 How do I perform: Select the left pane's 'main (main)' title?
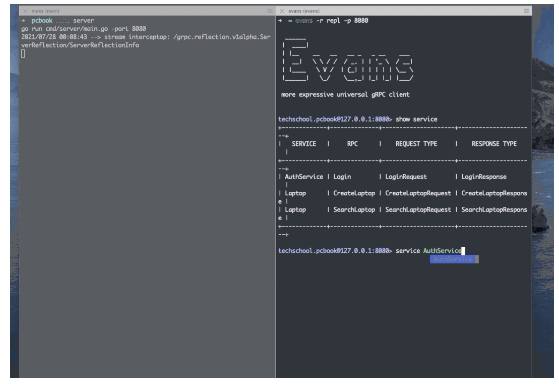click(45, 11)
